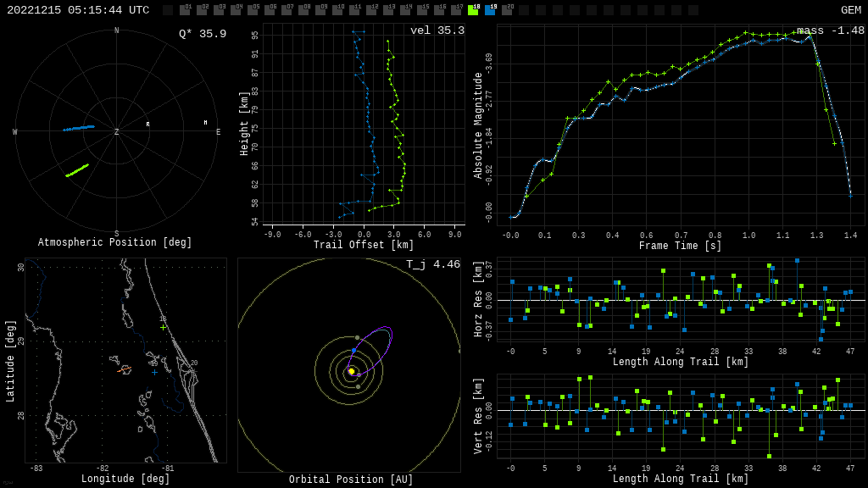868x488 pixels.
Task: Click the yellow Sun dot in orbit plot
Action: click(351, 371)
